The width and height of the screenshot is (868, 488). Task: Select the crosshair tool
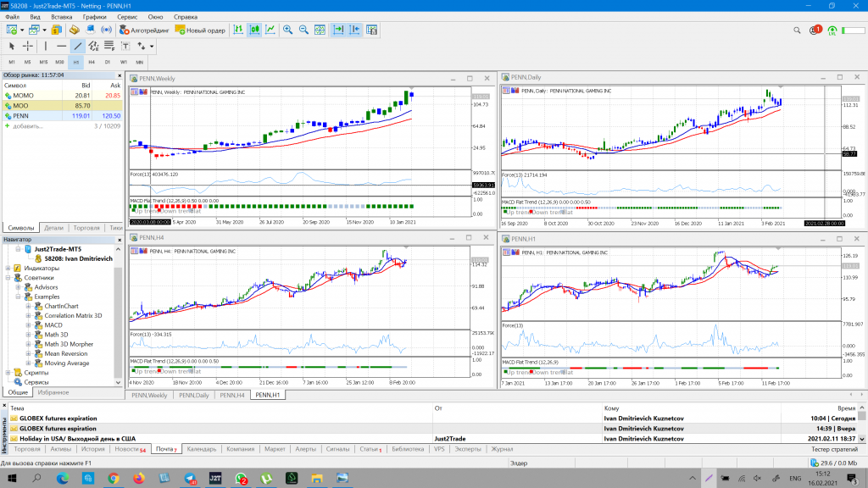coord(28,46)
